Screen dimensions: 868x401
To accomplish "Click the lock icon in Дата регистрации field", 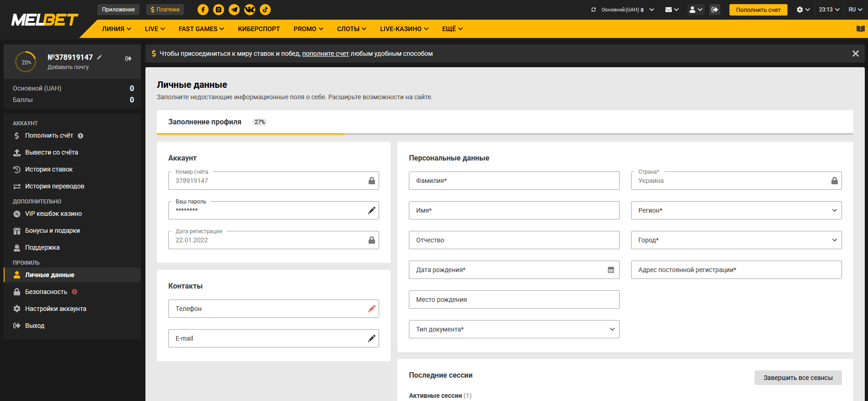I will coord(372,240).
